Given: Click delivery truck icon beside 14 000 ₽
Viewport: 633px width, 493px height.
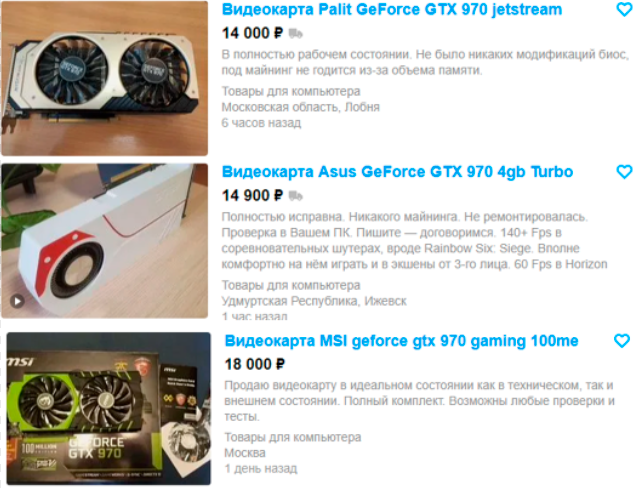Looking at the screenshot, I should tap(296, 34).
